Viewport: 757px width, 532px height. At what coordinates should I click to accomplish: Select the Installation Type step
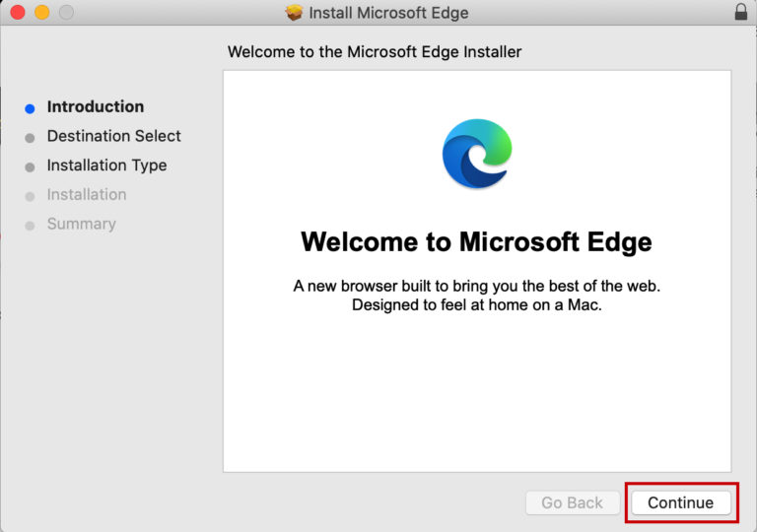106,166
